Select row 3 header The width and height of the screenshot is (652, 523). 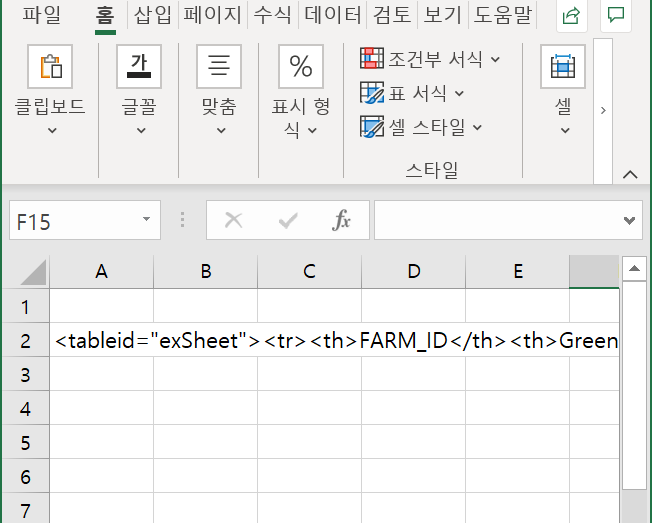pos(26,375)
